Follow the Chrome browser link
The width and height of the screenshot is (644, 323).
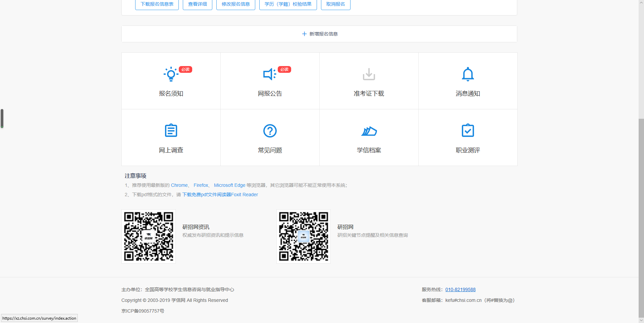pyautogui.click(x=179, y=185)
